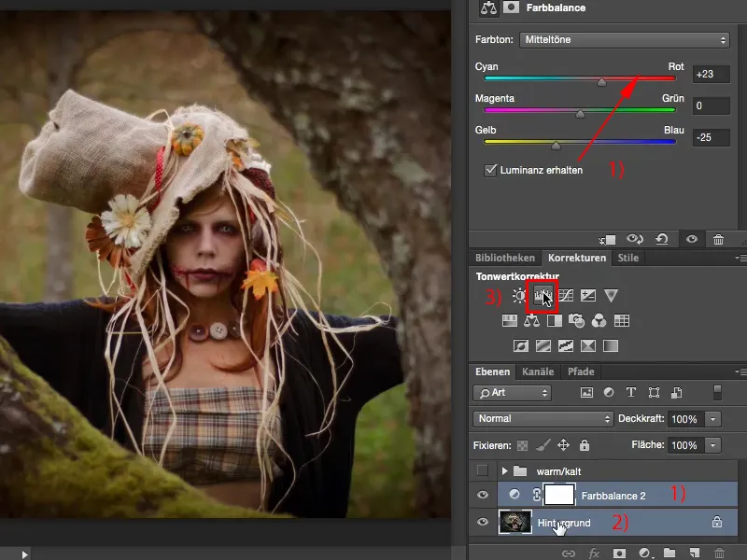Add a Selective Color adjustment
The image size is (747, 560).
point(588,345)
